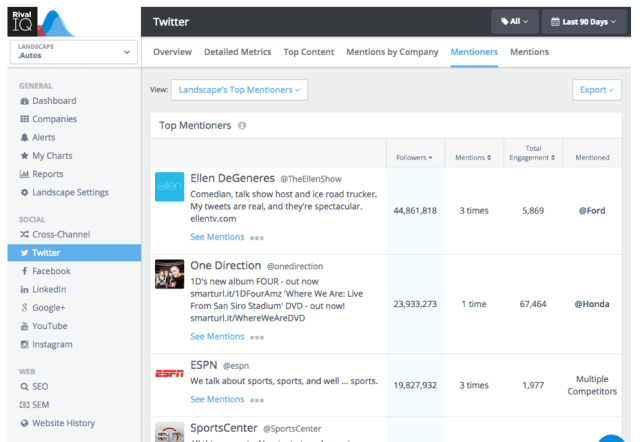Click the Facebook f icon
This screenshot has height=442, width=640.
[x=24, y=271]
